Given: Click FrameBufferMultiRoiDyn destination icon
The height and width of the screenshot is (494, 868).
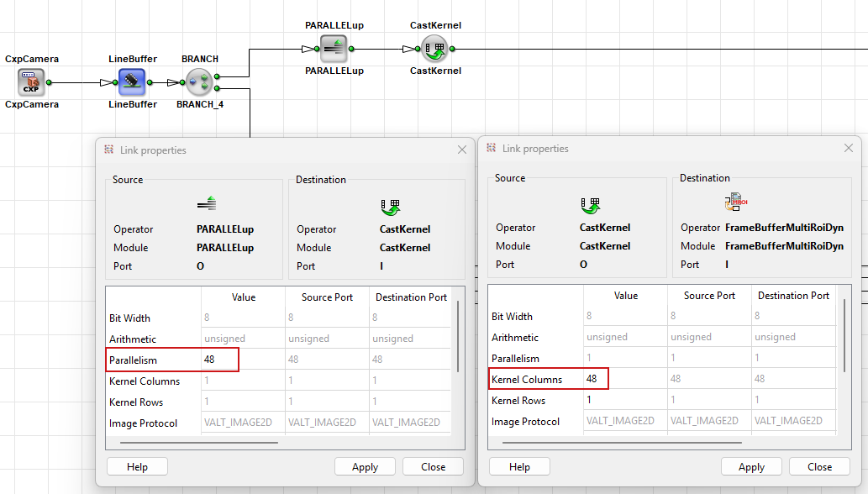Looking at the screenshot, I should click(736, 202).
